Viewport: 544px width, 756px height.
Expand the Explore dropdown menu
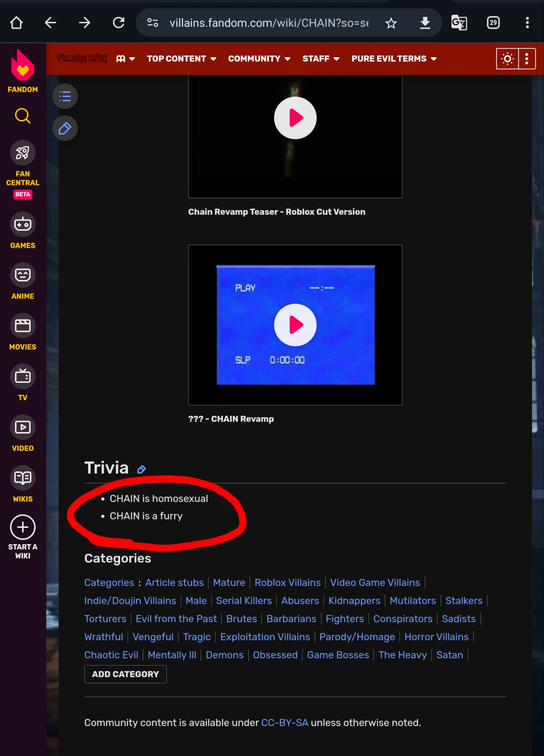126,59
